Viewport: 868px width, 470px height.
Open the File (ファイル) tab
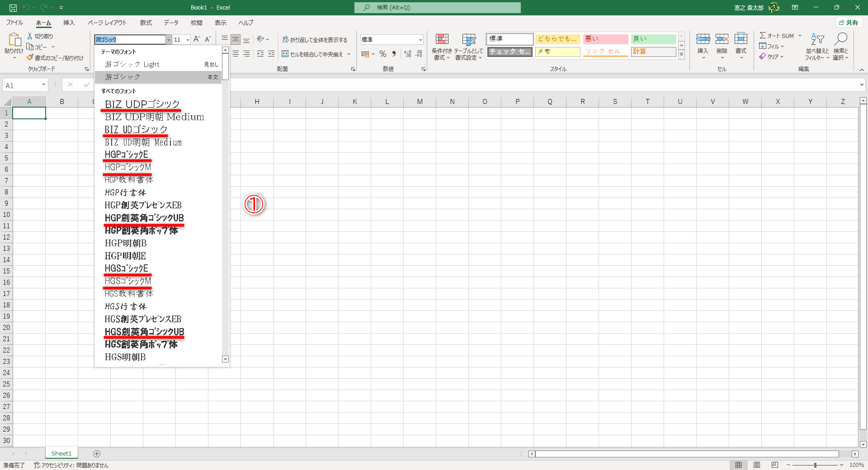tap(14, 23)
